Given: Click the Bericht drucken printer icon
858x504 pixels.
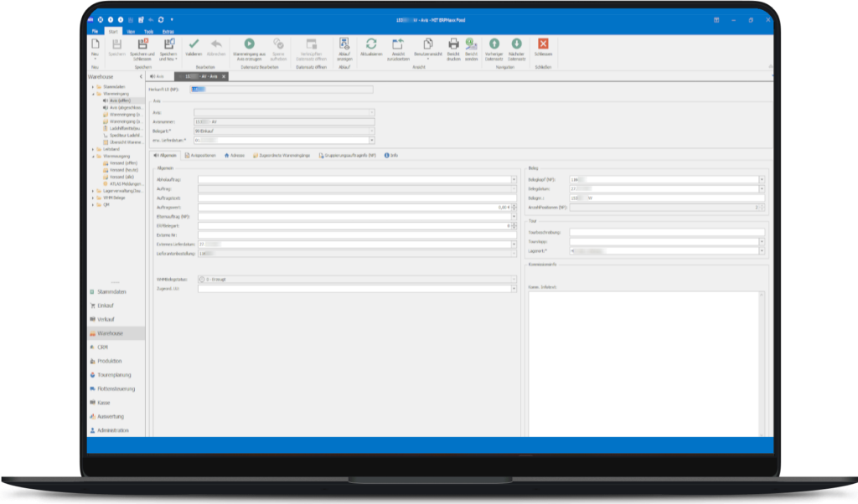Looking at the screenshot, I should (453, 44).
